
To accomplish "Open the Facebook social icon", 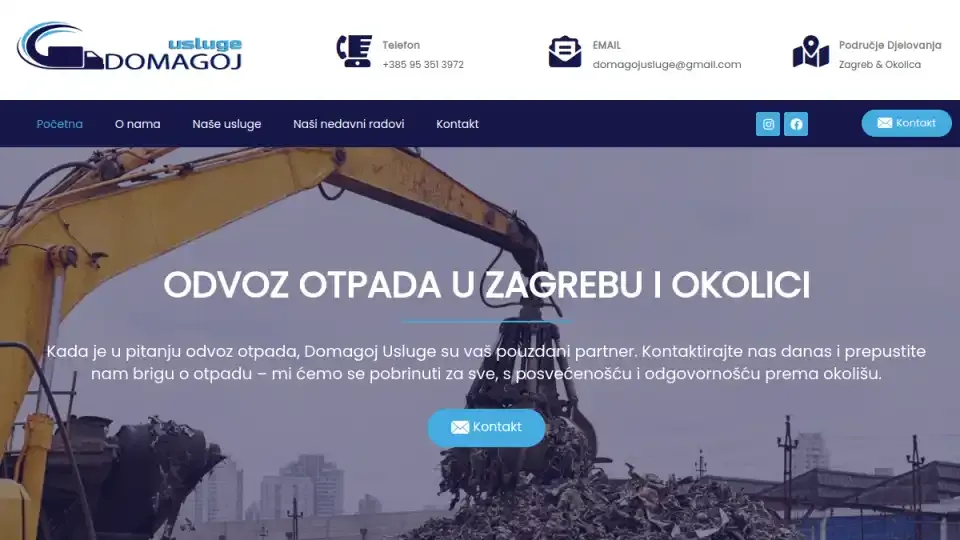I will pos(796,124).
